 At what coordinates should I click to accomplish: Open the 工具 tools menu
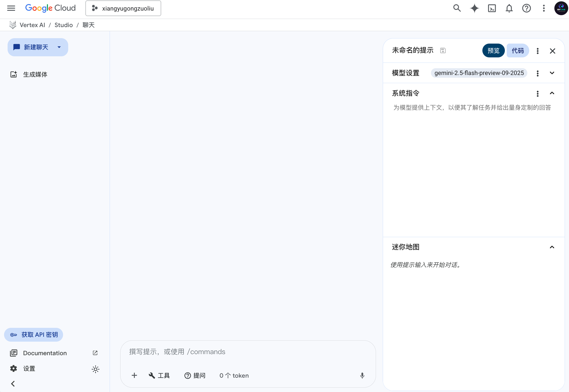coord(159,375)
